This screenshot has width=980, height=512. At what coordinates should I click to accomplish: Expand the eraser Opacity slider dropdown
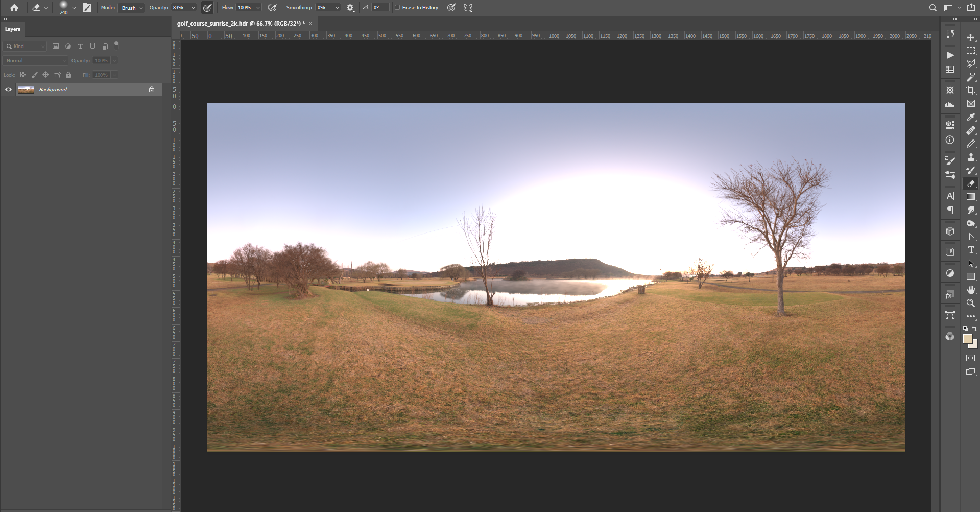[x=193, y=8]
